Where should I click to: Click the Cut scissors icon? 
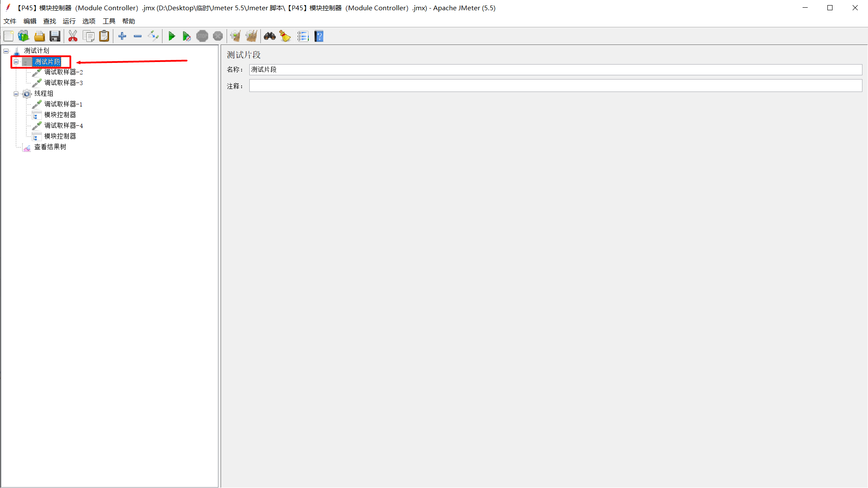73,36
